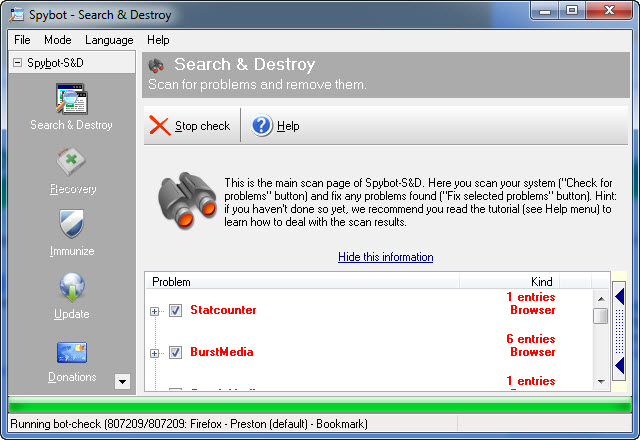Click the Search & Destroy sidebar label
Viewport: 640px width, 440px height.
(71, 125)
